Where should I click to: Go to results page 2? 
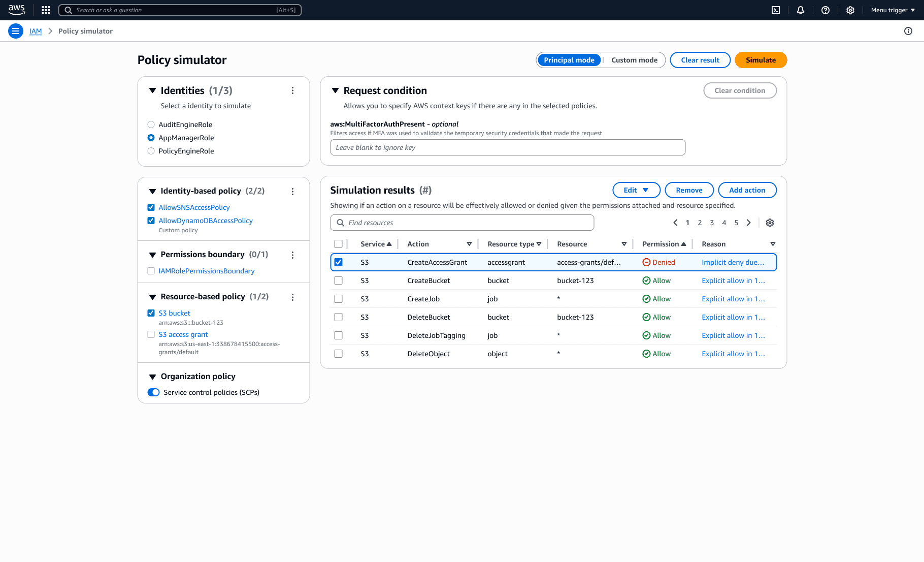700,223
